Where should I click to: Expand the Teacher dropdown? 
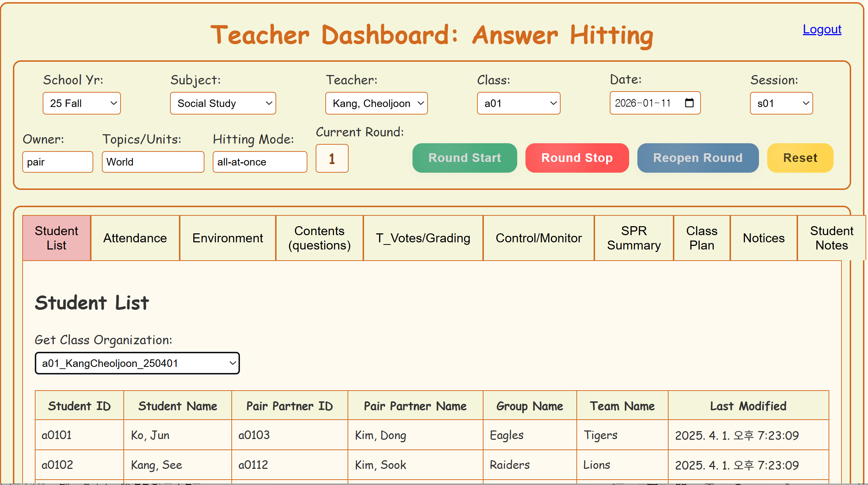click(376, 103)
